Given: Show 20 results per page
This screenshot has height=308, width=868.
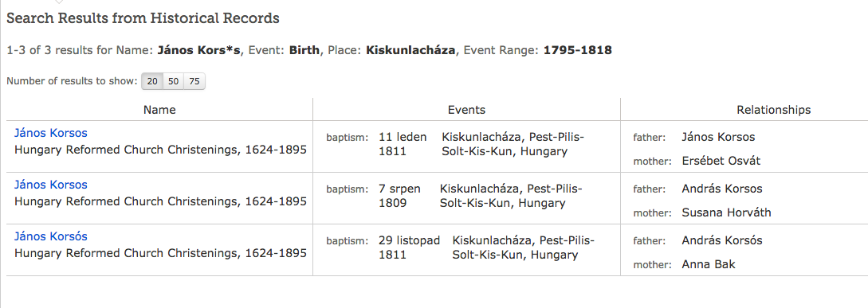Looking at the screenshot, I should 153,81.
